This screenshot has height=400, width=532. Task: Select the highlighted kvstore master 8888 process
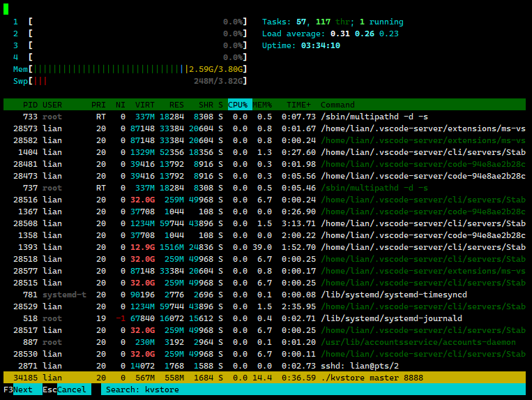(x=265, y=378)
